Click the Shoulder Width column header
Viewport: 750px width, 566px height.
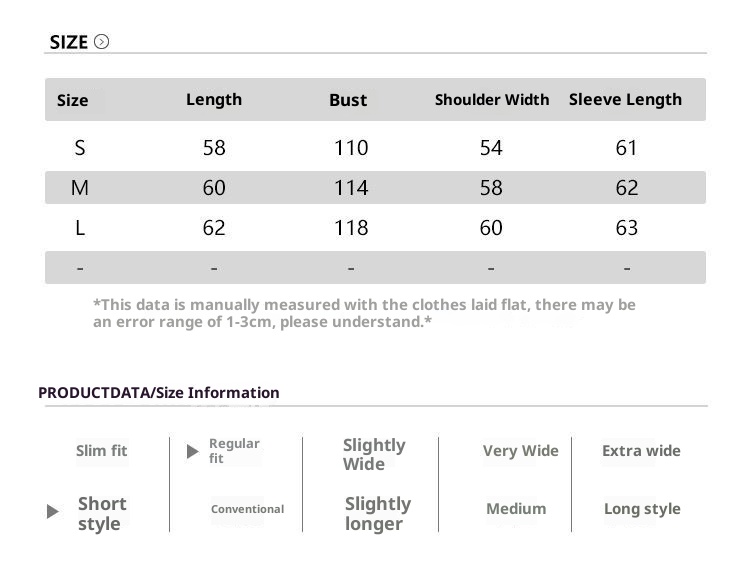coord(491,100)
